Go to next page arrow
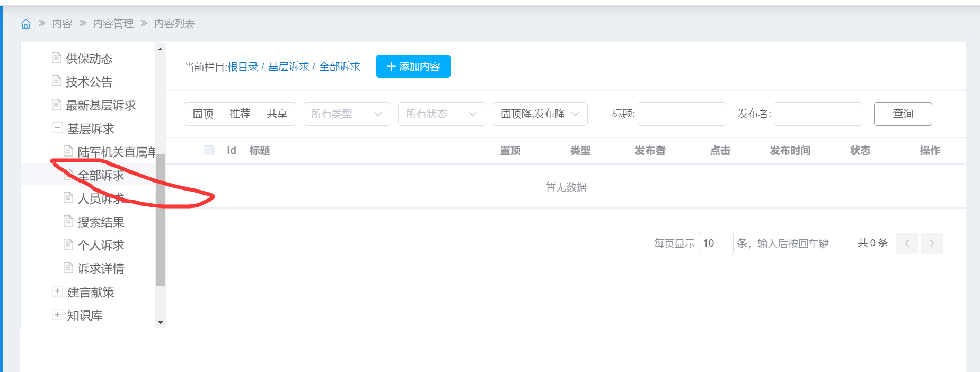This screenshot has height=372, width=980. [932, 244]
